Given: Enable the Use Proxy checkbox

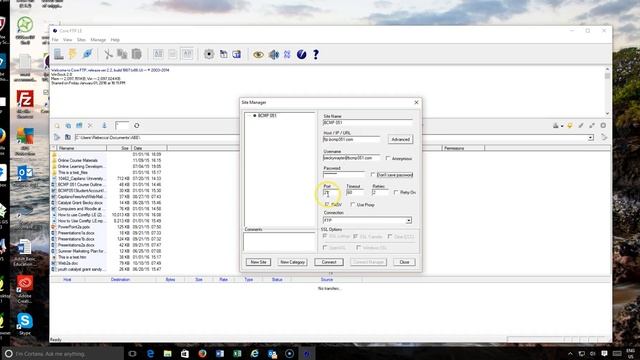Looking at the screenshot, I should 353,204.
